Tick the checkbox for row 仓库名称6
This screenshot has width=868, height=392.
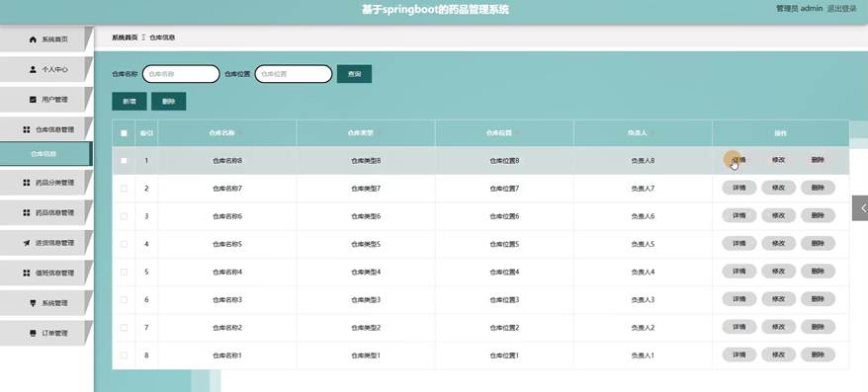pos(124,216)
